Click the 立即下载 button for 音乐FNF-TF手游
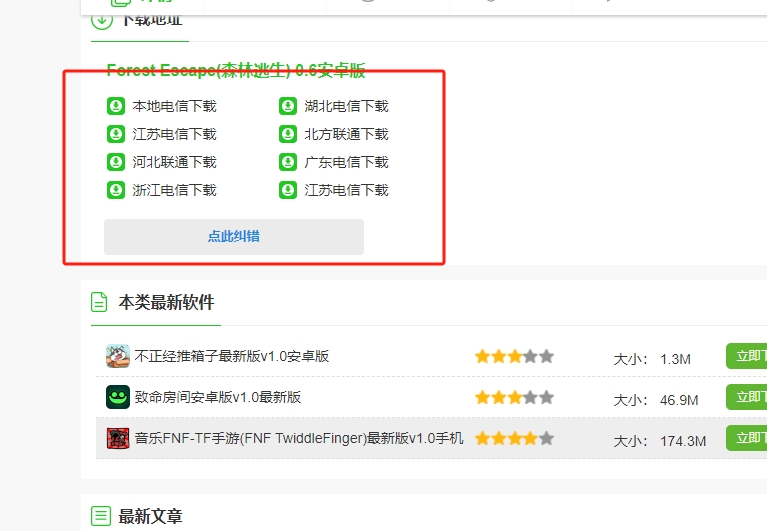 746,438
